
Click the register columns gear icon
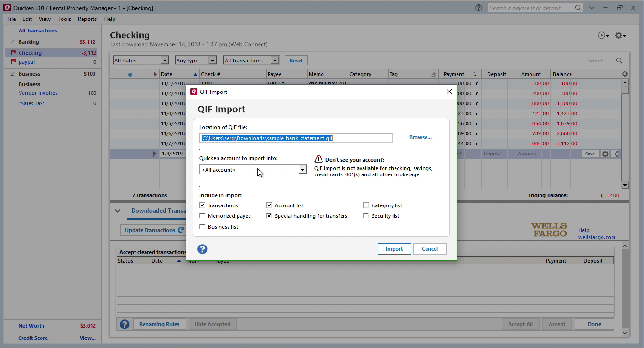click(x=625, y=74)
